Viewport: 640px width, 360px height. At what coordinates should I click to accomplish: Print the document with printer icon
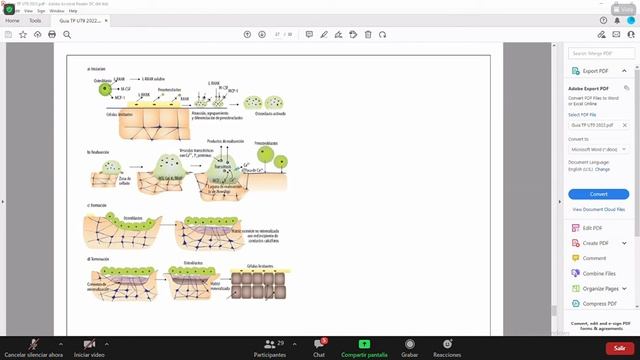coord(52,35)
